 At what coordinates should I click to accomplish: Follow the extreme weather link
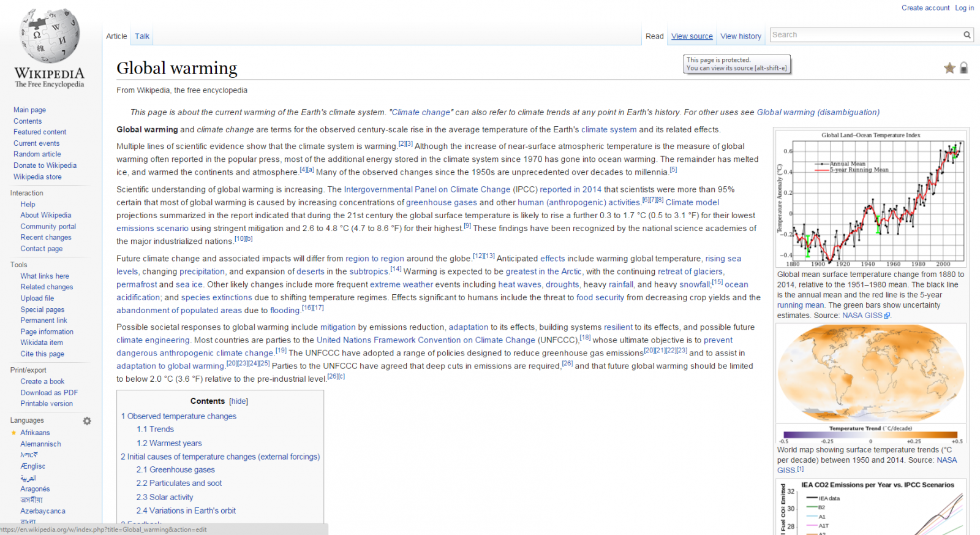click(401, 285)
